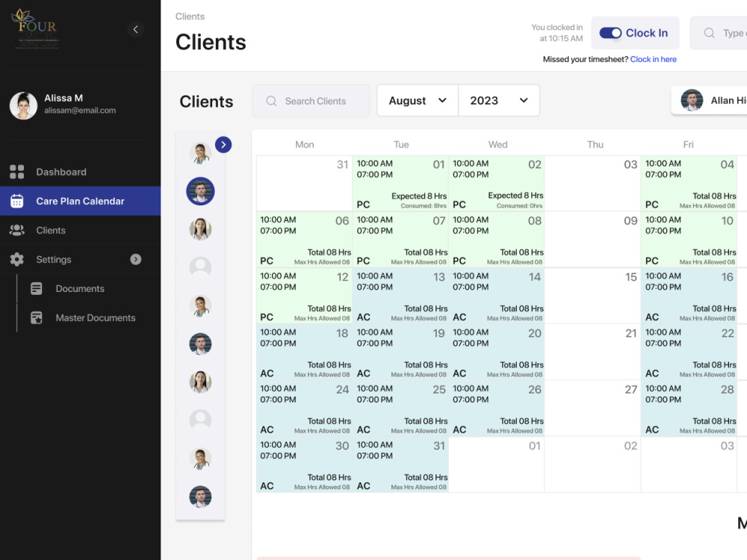
Task: Open the Wednesday 14 AC shift
Action: click(497, 296)
